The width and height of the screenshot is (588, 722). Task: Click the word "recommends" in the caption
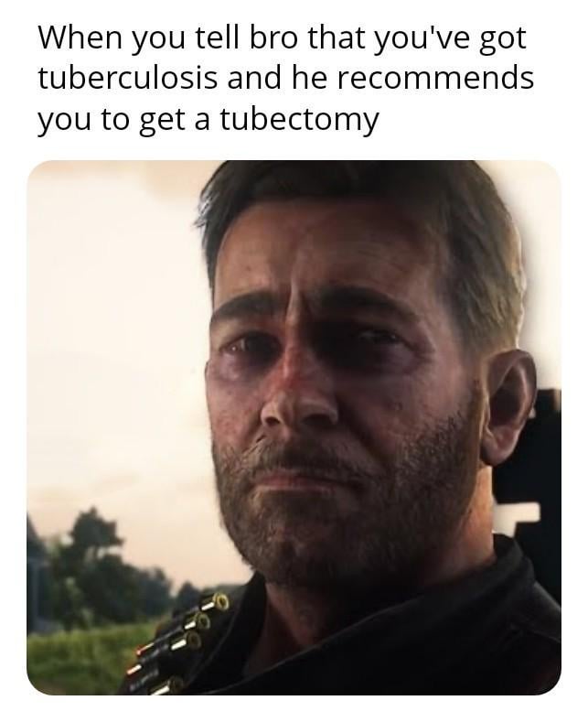[x=435, y=78]
